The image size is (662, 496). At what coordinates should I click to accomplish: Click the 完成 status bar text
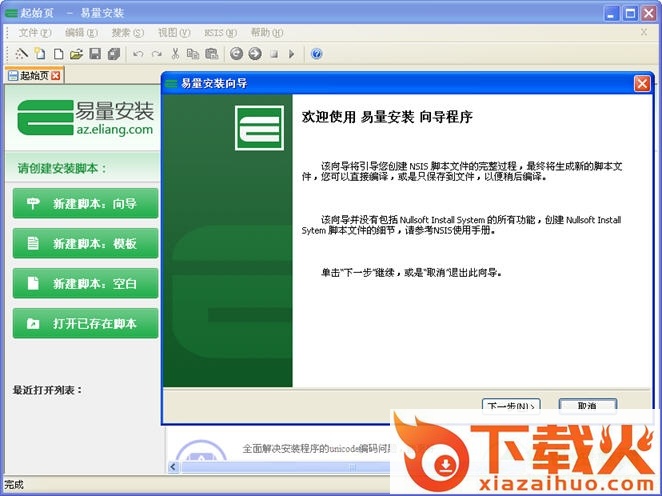(14, 485)
